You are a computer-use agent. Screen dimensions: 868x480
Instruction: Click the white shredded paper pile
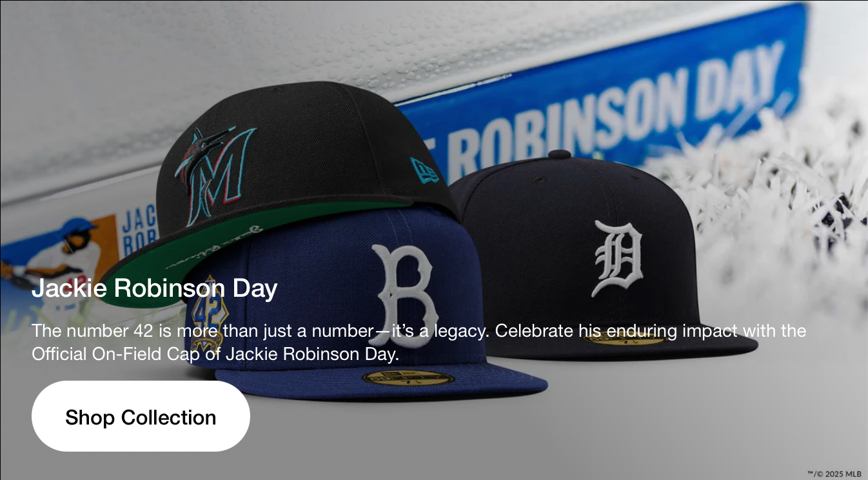click(767, 213)
